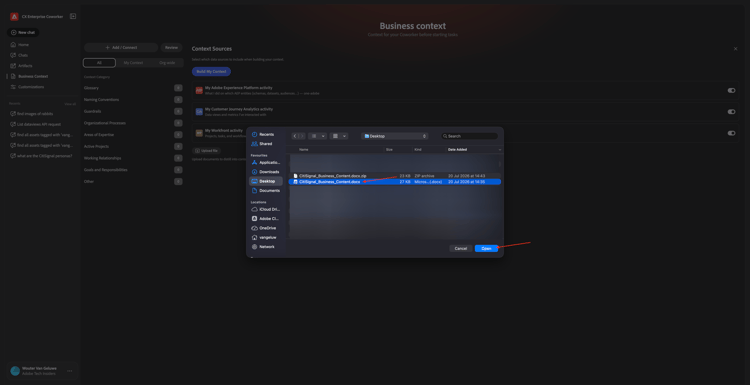750x385 pixels.
Task: Open the grouping options dropdown in file dialog
Action: [x=339, y=136]
